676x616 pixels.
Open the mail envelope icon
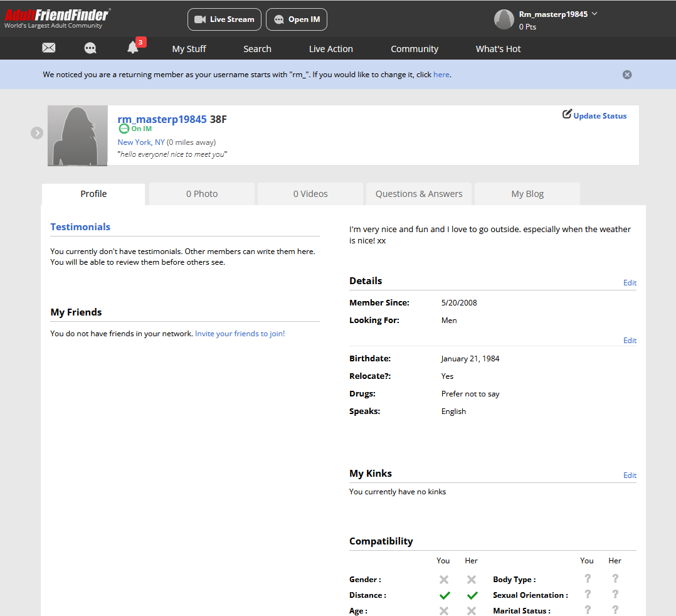tap(49, 48)
